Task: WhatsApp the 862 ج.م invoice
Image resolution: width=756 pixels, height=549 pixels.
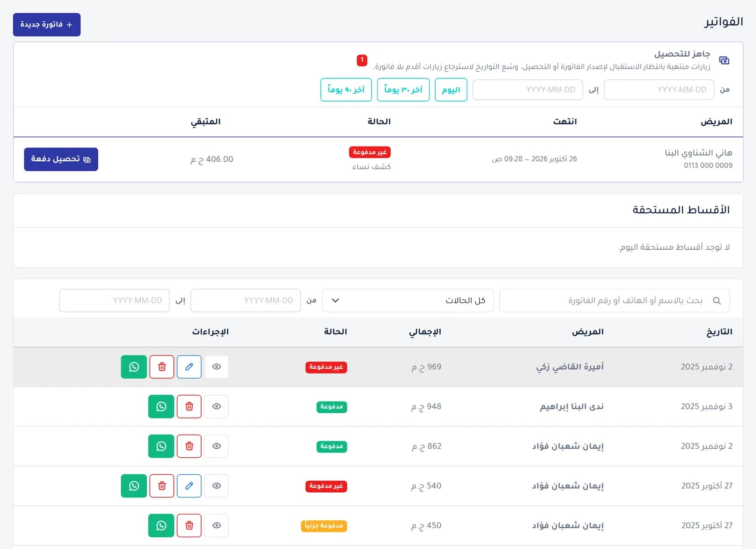Action: (x=161, y=446)
